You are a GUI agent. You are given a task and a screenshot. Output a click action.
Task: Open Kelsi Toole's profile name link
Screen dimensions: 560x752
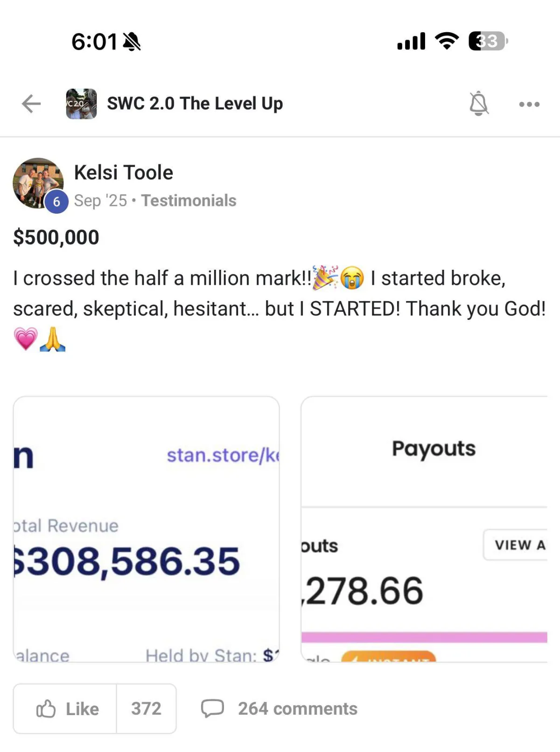tap(124, 173)
